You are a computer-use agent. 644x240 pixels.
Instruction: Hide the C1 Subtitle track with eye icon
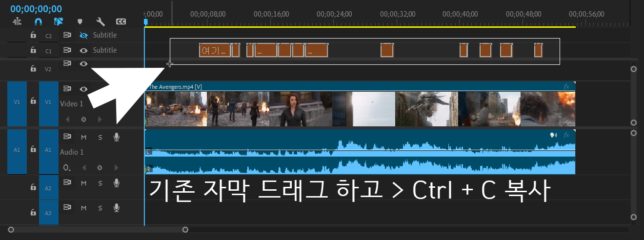point(83,50)
